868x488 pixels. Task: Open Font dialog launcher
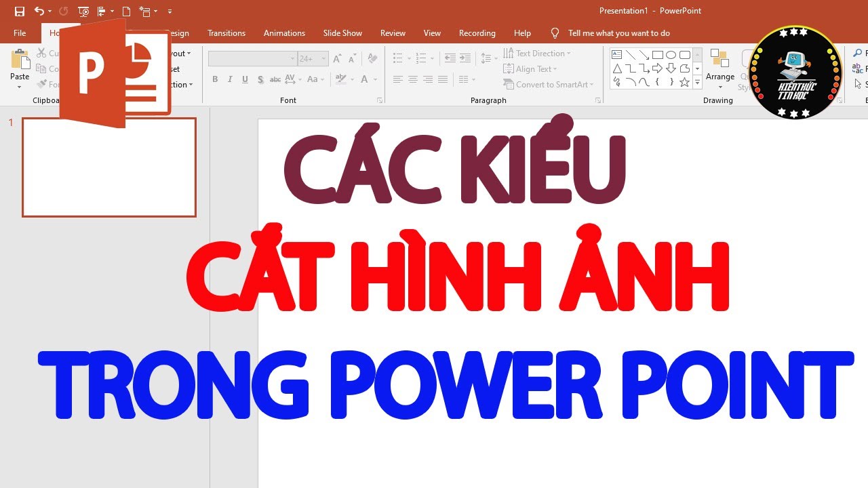click(379, 100)
